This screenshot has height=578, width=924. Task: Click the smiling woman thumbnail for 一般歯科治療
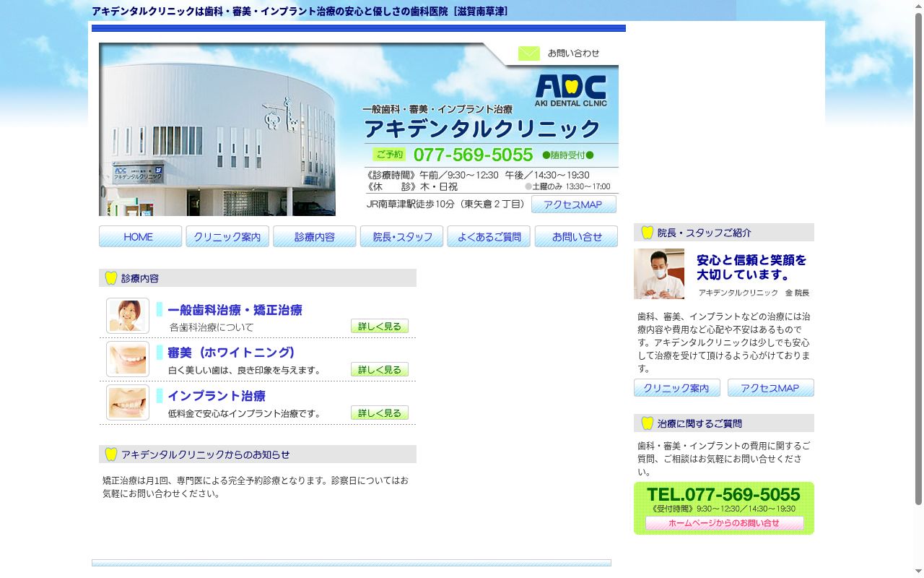point(128,316)
